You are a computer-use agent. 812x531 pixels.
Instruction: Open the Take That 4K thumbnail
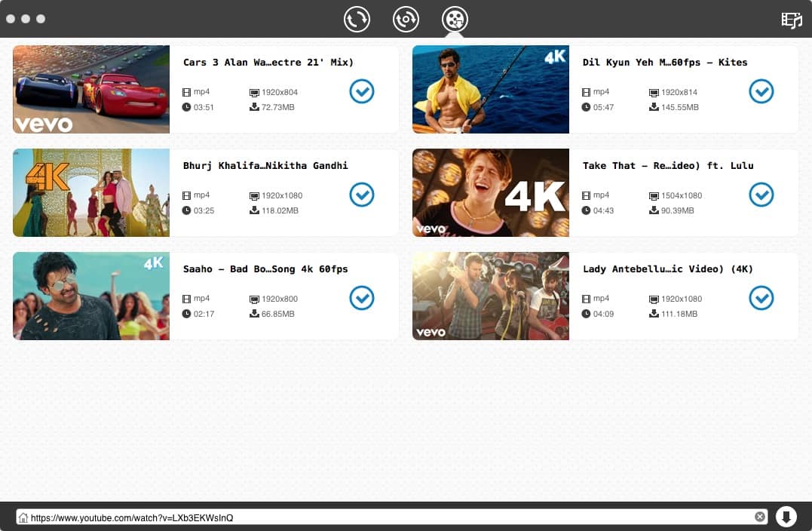tap(490, 193)
